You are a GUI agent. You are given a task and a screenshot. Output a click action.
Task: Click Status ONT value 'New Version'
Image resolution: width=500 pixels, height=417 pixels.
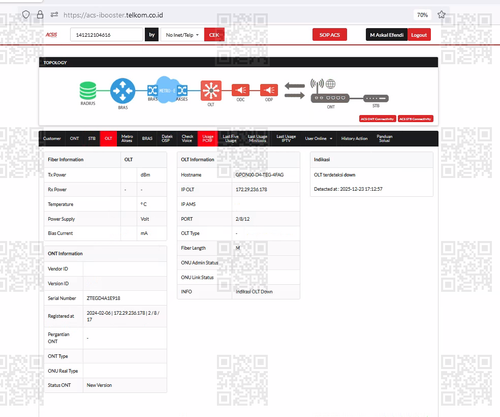[99, 385]
